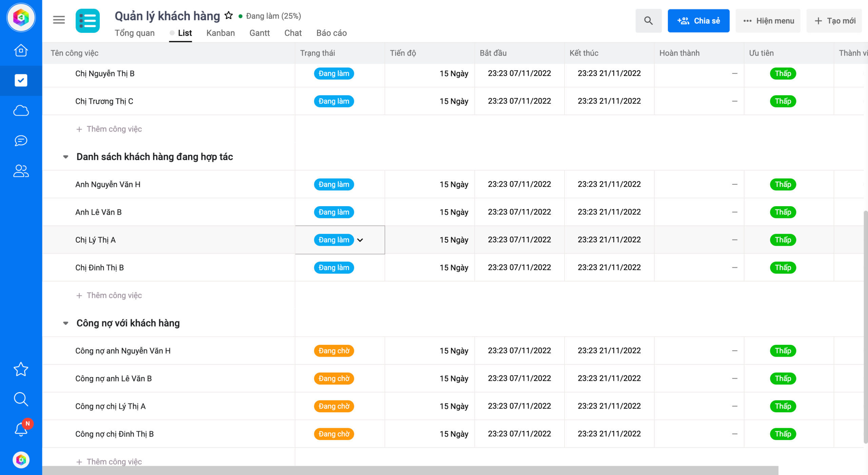Click Thêm công việc below Công nợ chị Đinh Thị B
868x475 pixels.
109,462
